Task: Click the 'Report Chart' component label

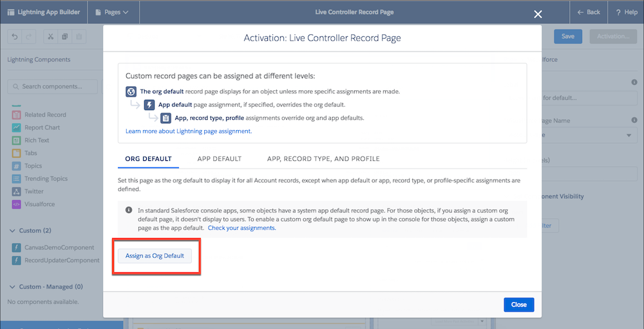Action: [x=43, y=127]
